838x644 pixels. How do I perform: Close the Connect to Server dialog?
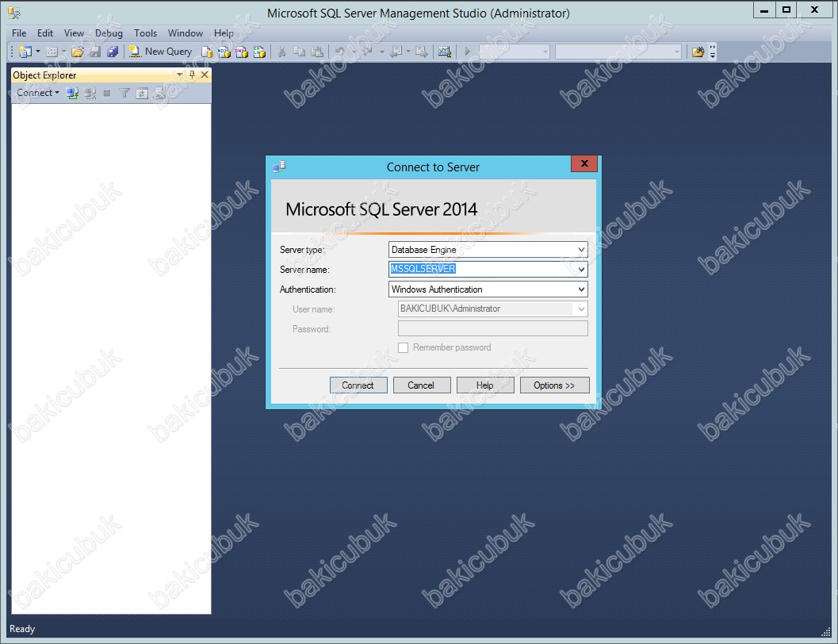coord(584,163)
